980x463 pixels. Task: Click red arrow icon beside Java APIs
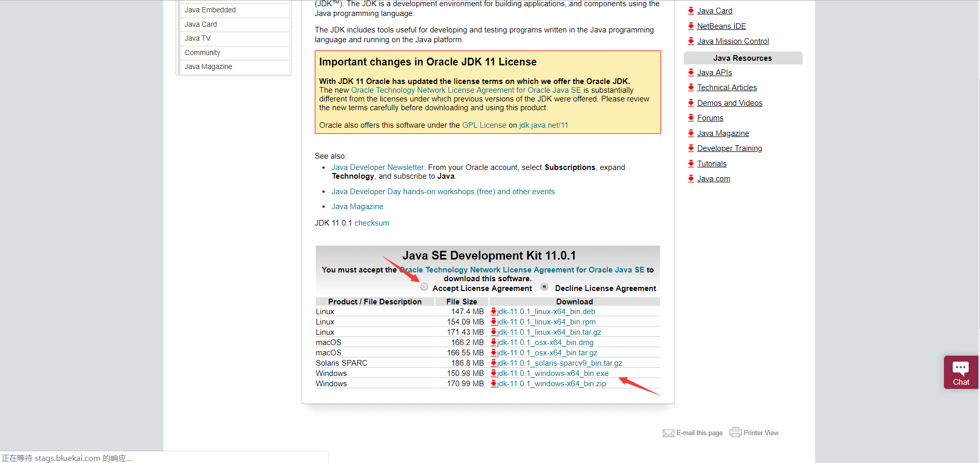click(691, 73)
